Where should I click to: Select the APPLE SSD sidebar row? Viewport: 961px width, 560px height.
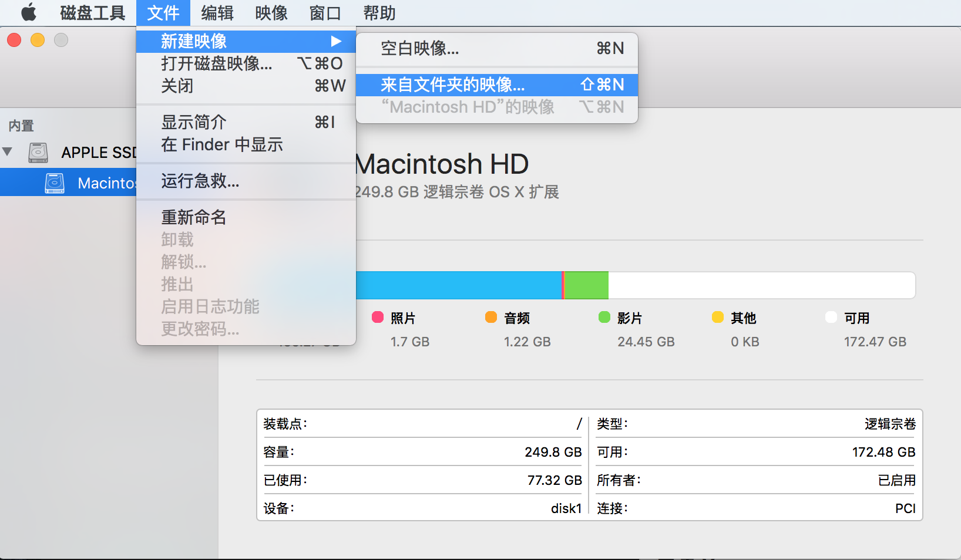click(68, 152)
